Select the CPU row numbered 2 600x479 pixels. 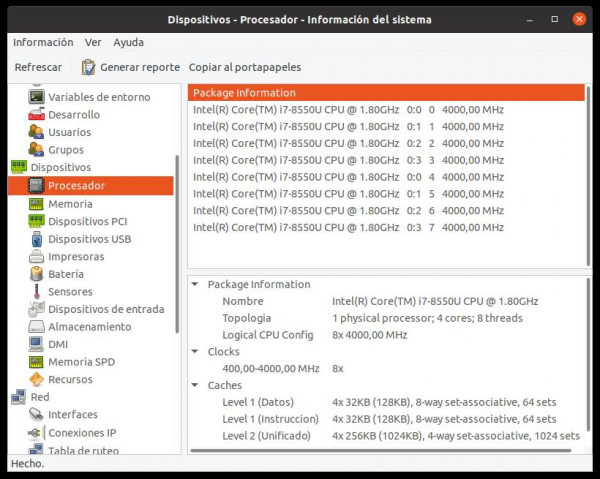(x=386, y=143)
